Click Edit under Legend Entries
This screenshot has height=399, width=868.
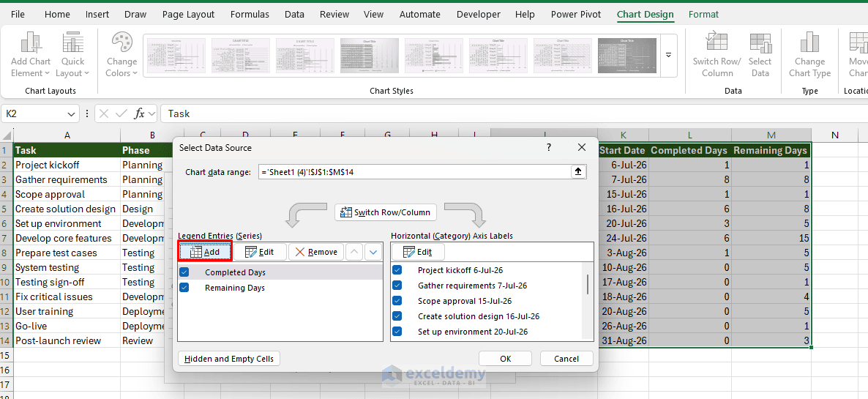point(260,252)
